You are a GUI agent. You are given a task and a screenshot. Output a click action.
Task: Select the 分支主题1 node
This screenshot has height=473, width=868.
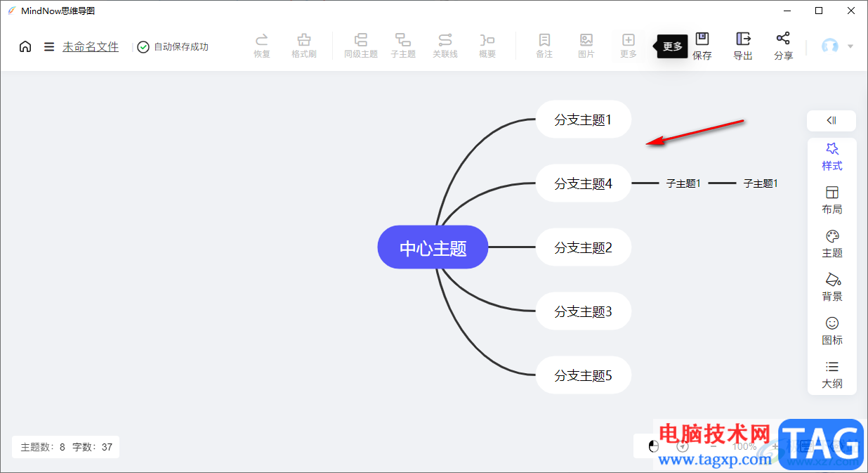coord(584,119)
